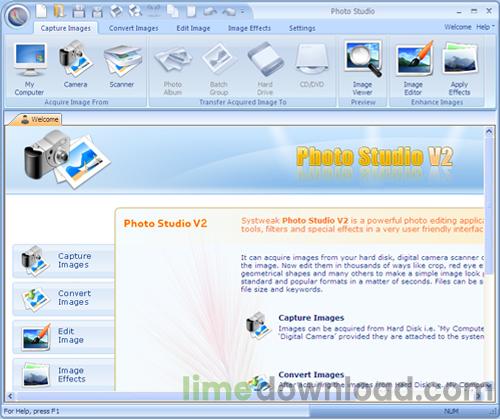The width and height of the screenshot is (500, 420).
Task: Click the Open file folder icon
Action: (x=59, y=11)
